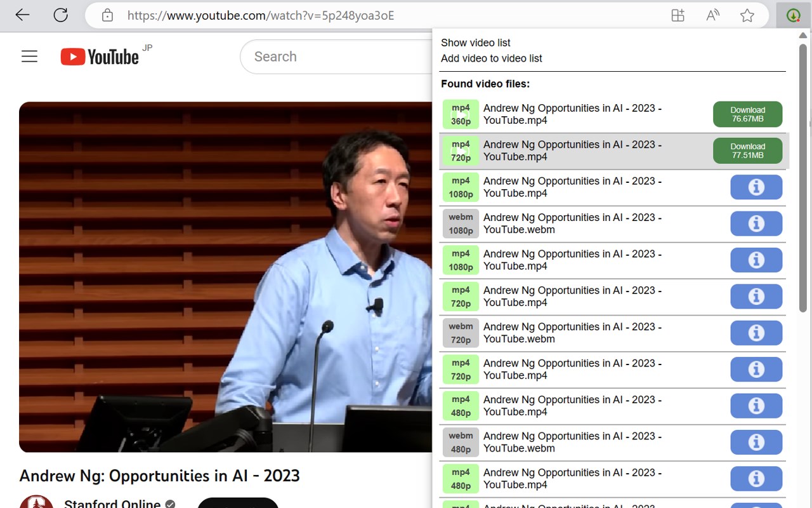
Task: Open info for mp4 480p just above webm 480p
Action: point(756,406)
